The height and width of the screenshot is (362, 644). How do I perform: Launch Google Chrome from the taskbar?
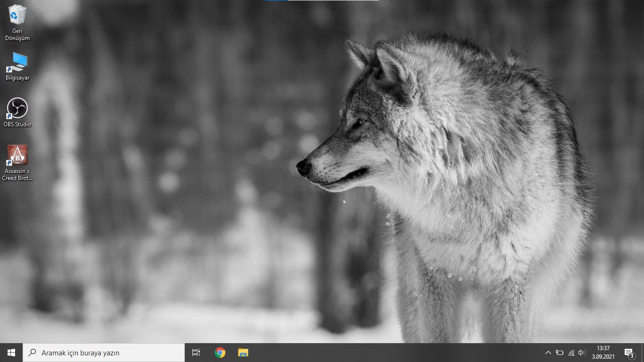click(220, 353)
